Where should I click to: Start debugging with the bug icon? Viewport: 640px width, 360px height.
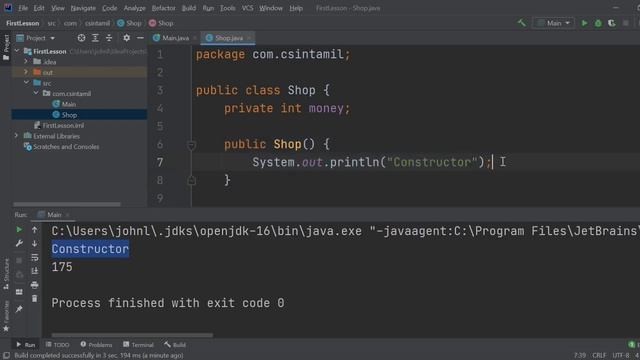598,23
